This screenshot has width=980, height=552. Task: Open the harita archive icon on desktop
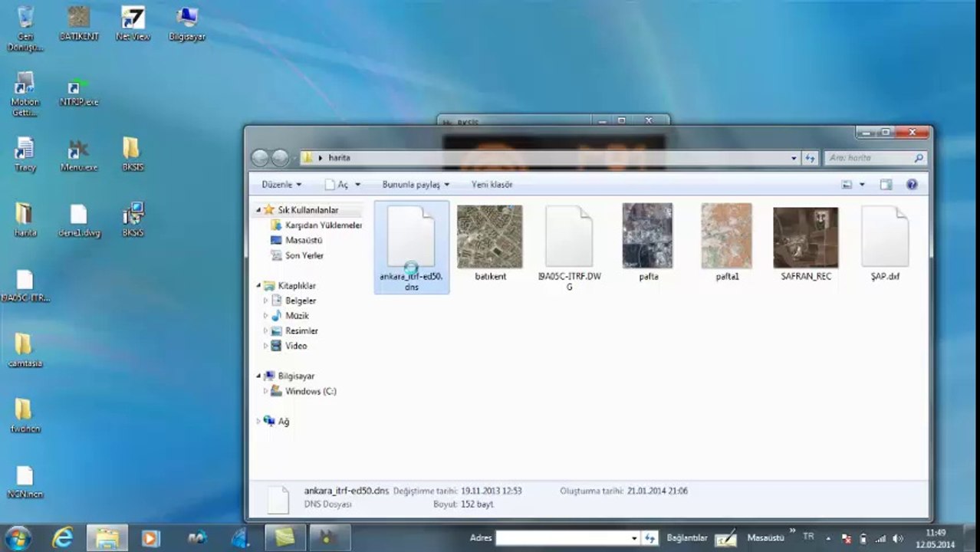pyautogui.click(x=25, y=219)
